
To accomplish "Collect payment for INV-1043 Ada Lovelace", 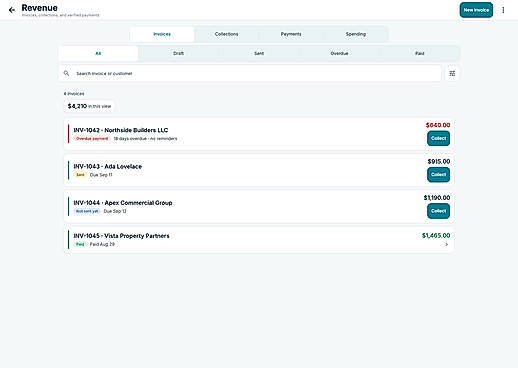I will click(438, 175).
